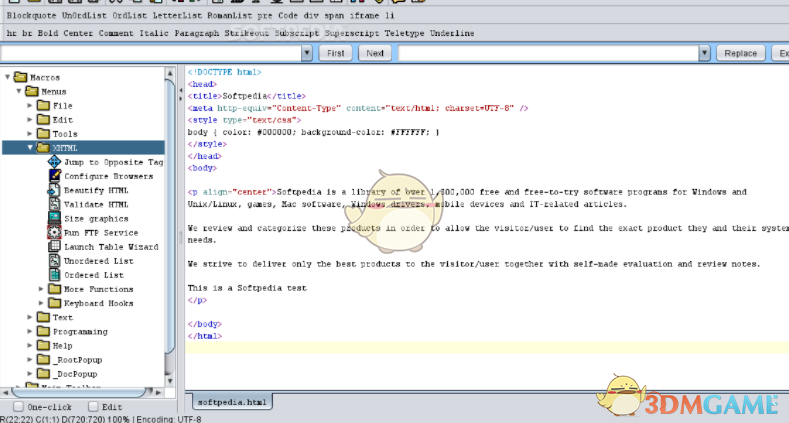Expand the Programming folder node

click(30, 331)
